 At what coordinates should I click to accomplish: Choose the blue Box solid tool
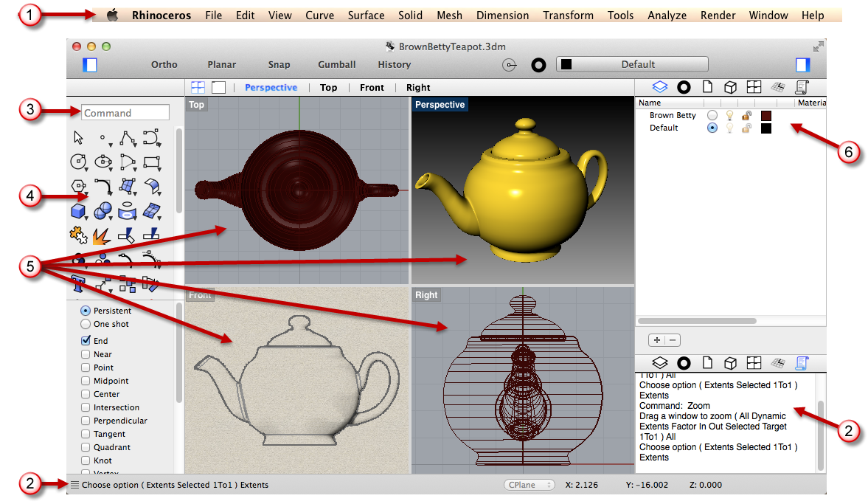pyautogui.click(x=79, y=212)
